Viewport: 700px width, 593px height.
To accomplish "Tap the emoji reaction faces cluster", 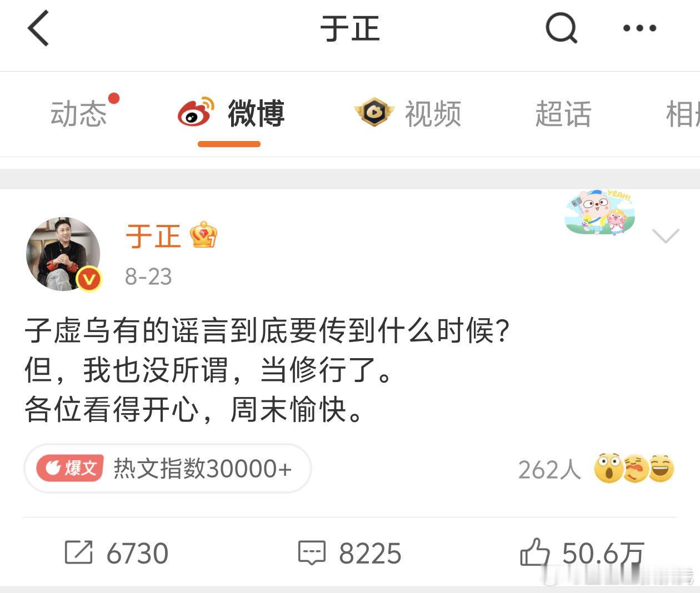I will [634, 469].
